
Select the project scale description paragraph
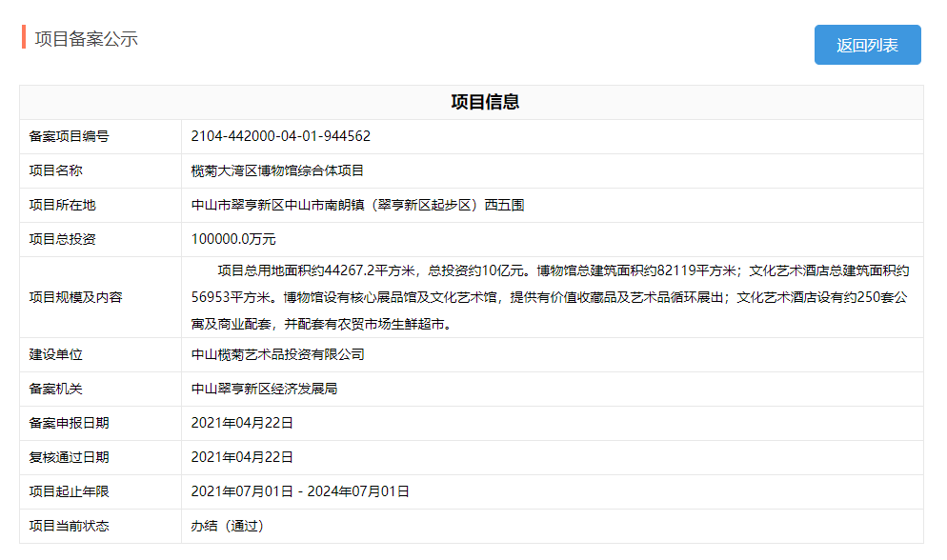point(551,297)
